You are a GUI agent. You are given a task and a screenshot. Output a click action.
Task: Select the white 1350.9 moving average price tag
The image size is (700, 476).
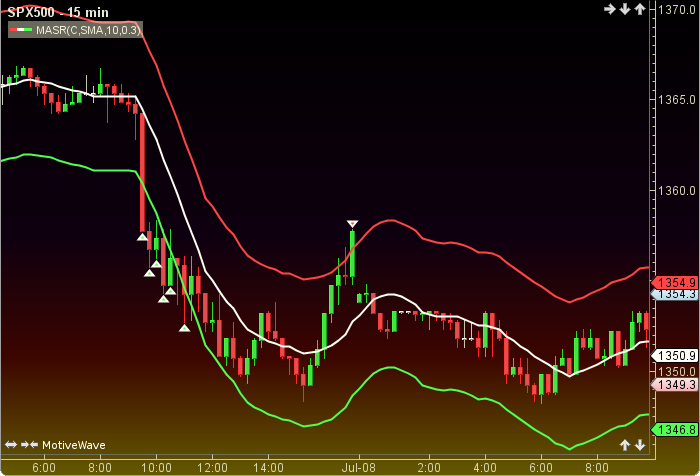(x=675, y=356)
